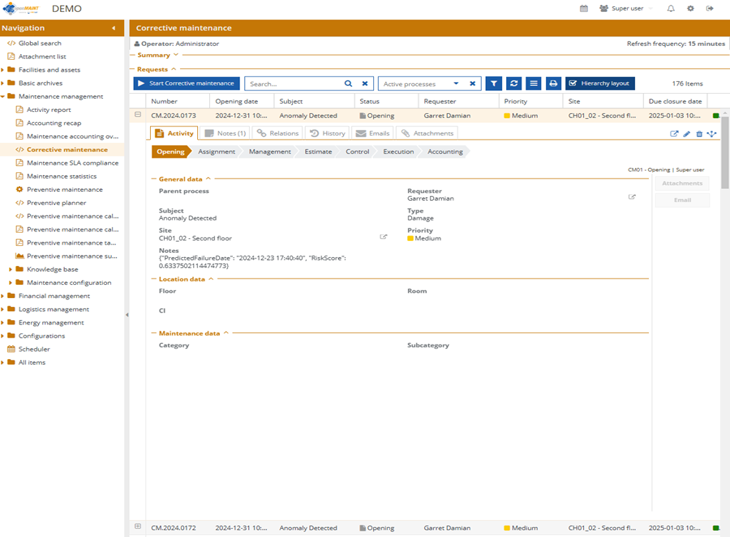Viewport: 730px width, 537px height.
Task: Switch to the Attachments tab
Action: pos(427,133)
